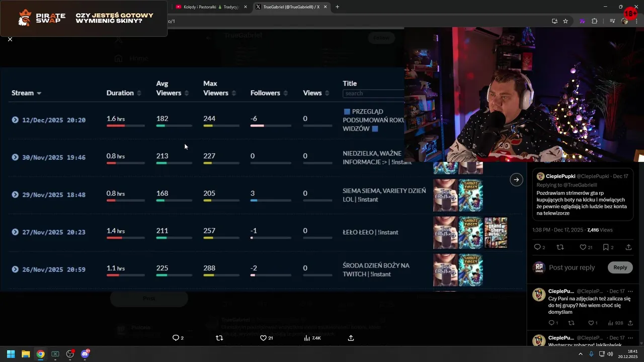Bookmark the CieplePupki tweet

606,247
